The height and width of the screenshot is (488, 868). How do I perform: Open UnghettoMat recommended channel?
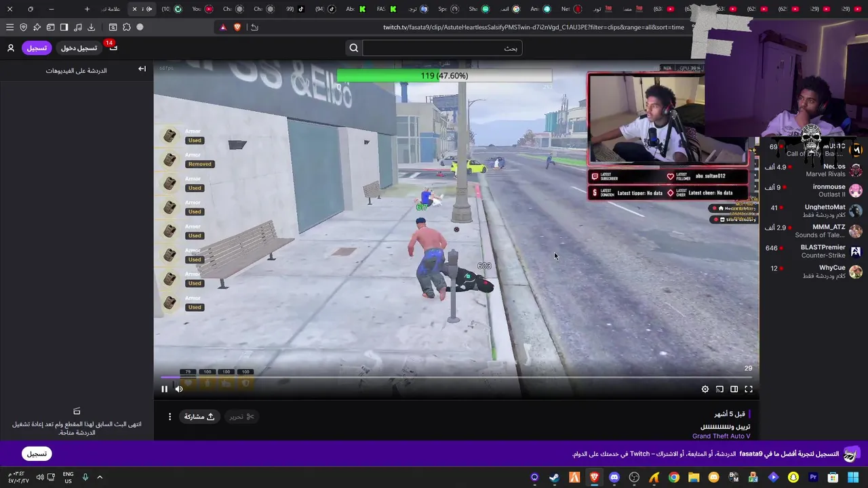[814, 211]
